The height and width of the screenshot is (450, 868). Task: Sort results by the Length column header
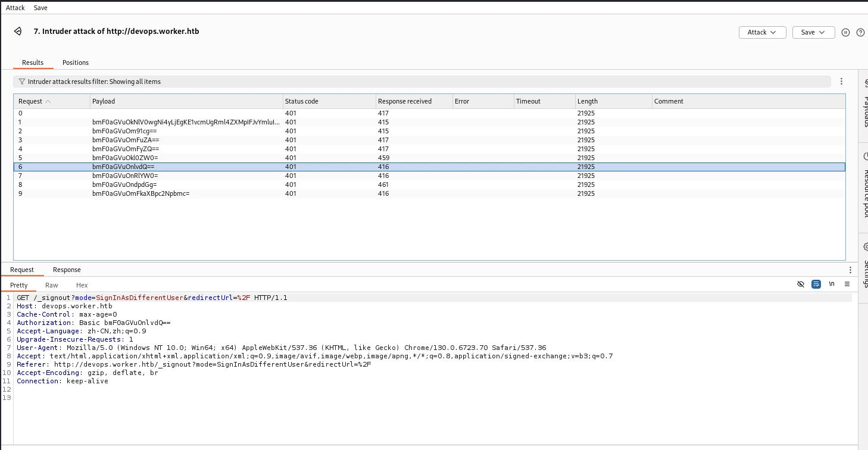(x=614, y=101)
